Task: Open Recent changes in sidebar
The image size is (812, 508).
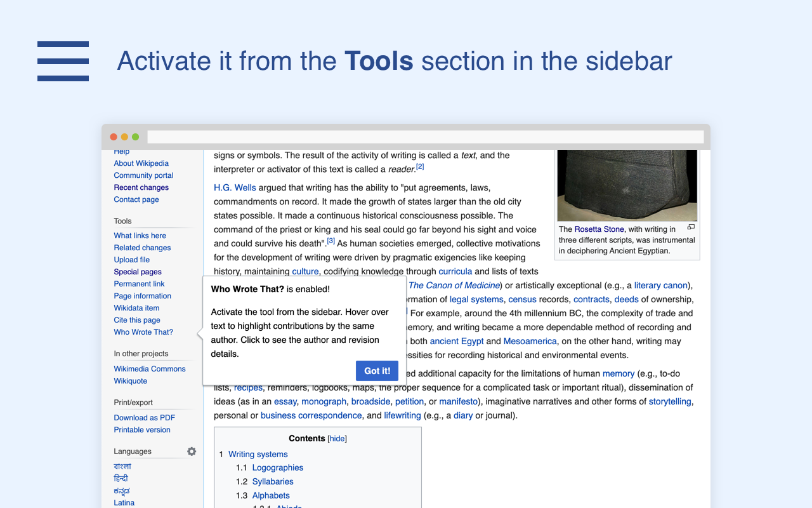Action: 141,187
